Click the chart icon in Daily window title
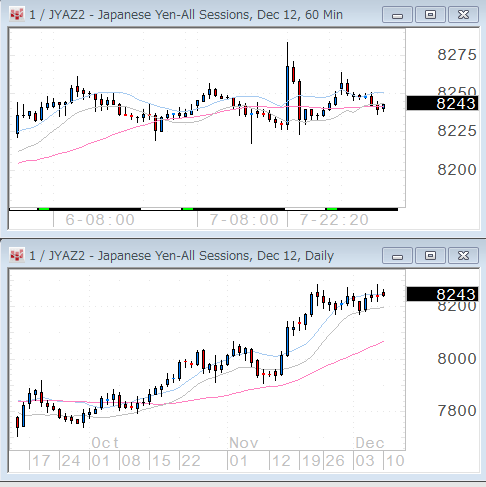The width and height of the screenshot is (486, 487). coord(16,256)
